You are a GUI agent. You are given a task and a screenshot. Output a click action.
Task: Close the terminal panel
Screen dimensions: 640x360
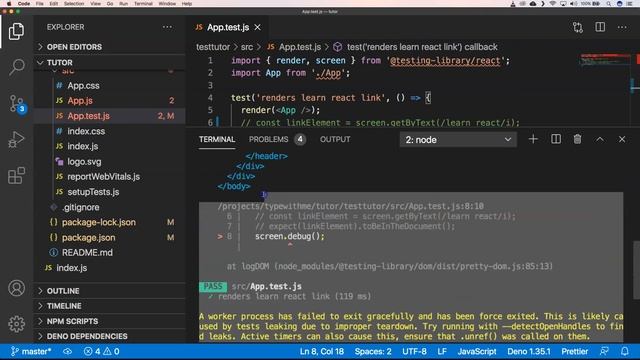pos(622,139)
